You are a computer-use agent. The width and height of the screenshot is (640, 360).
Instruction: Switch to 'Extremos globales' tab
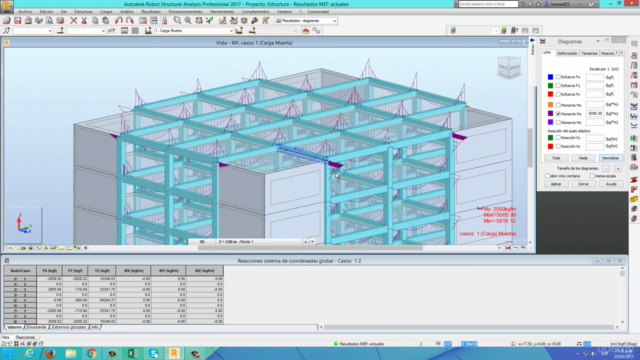(69, 327)
